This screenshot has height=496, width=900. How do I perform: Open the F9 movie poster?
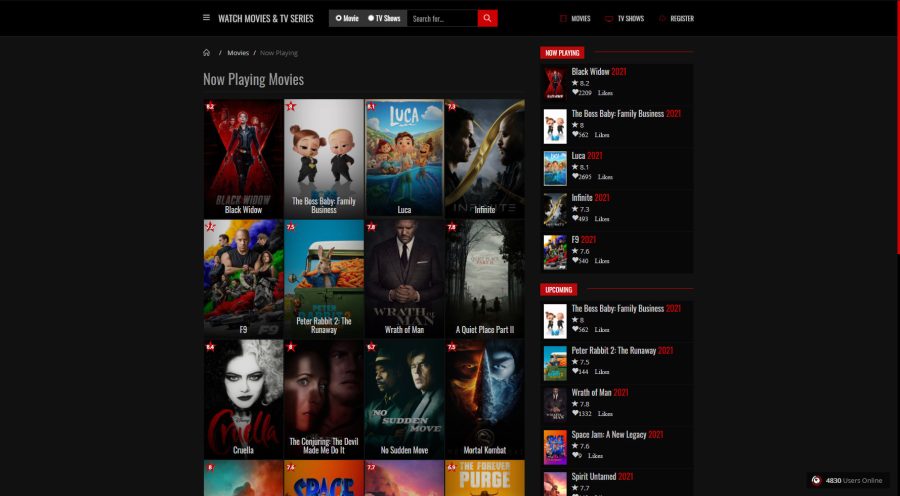pos(243,279)
